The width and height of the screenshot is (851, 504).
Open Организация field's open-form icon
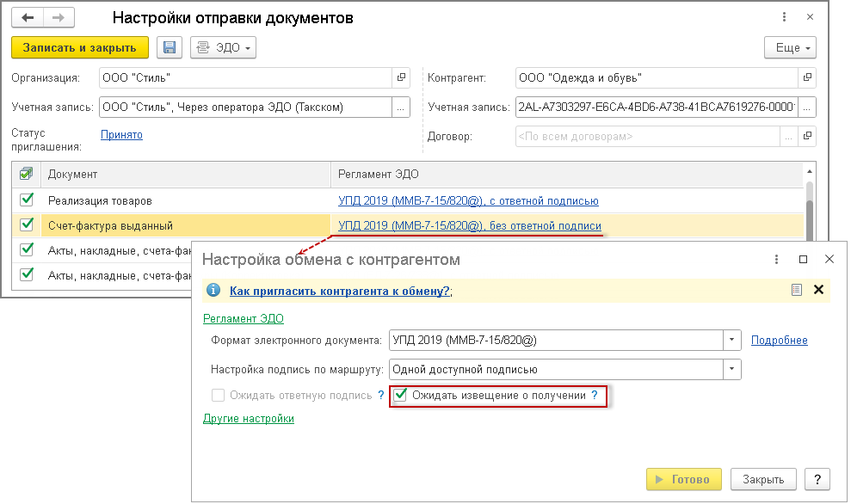(x=401, y=78)
